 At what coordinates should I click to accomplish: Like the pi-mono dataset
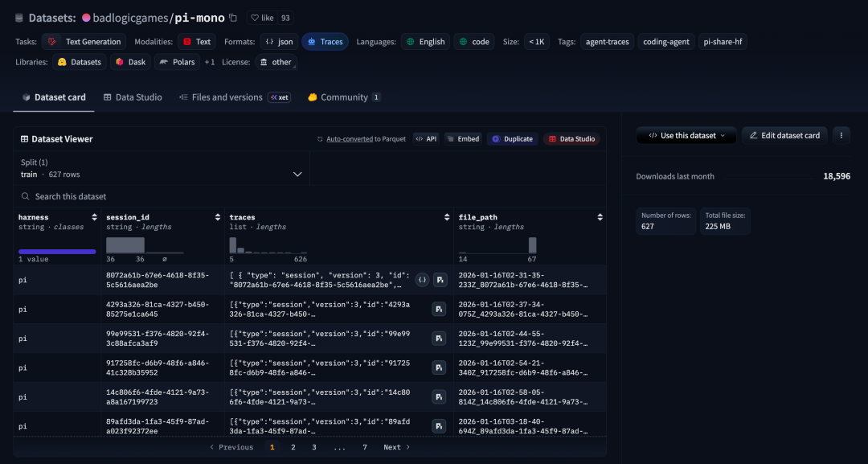tap(262, 18)
